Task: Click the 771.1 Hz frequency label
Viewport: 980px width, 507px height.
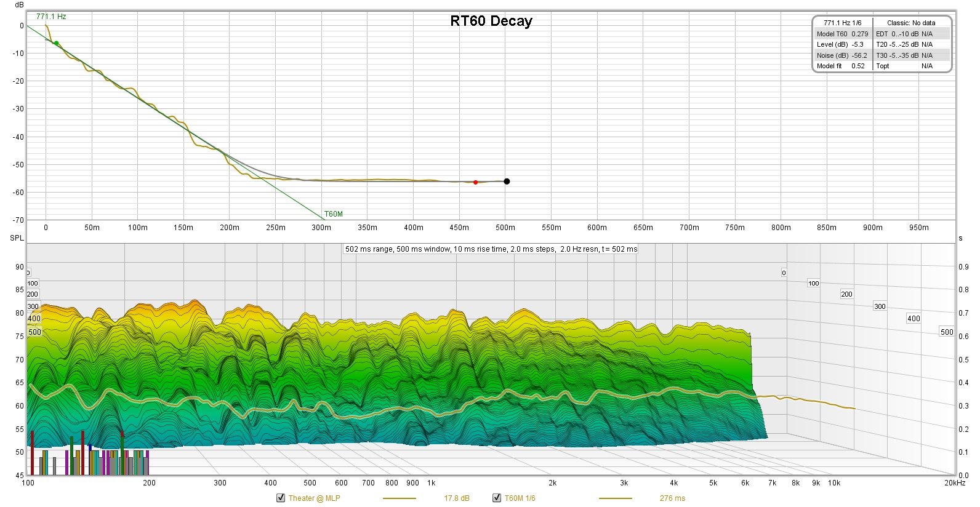Action: (51, 17)
